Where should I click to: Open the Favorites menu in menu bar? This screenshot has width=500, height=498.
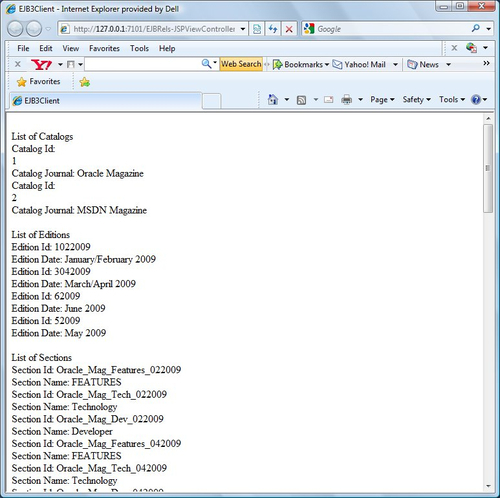click(104, 48)
